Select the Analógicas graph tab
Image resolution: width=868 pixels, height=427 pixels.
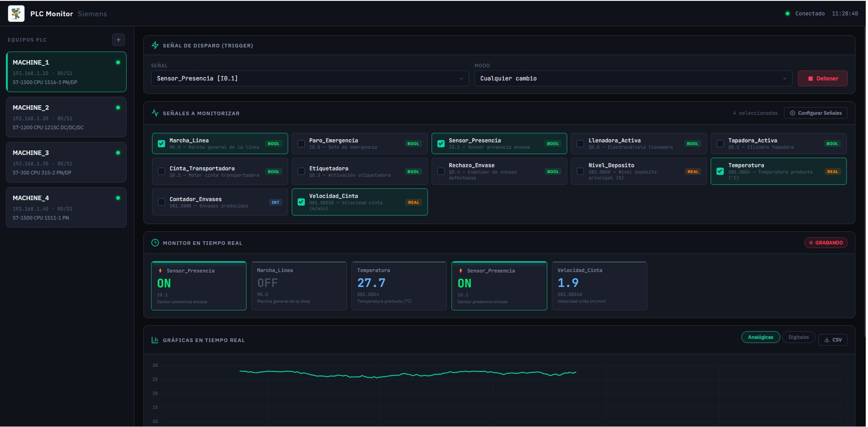[x=760, y=337]
